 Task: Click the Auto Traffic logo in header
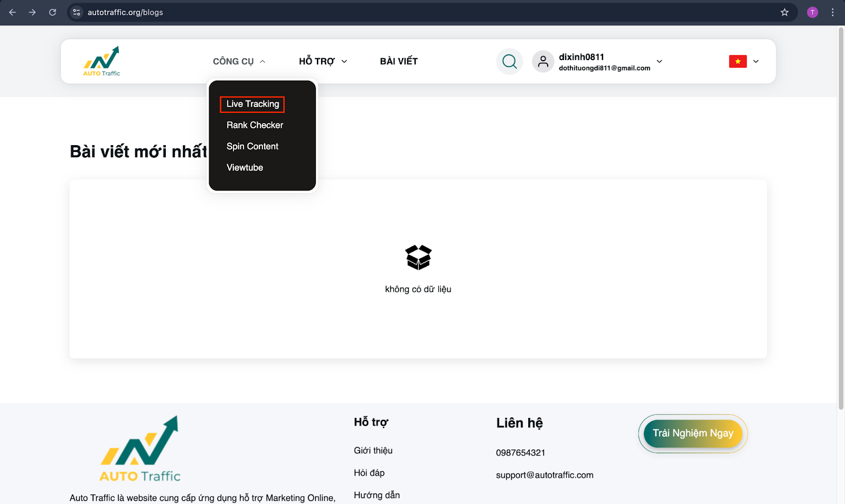click(101, 61)
